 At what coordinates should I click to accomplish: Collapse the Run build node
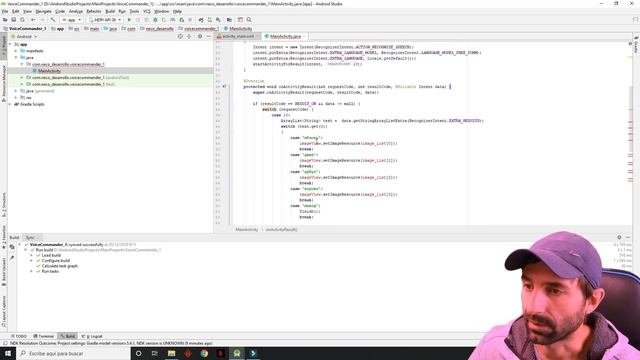(26, 250)
